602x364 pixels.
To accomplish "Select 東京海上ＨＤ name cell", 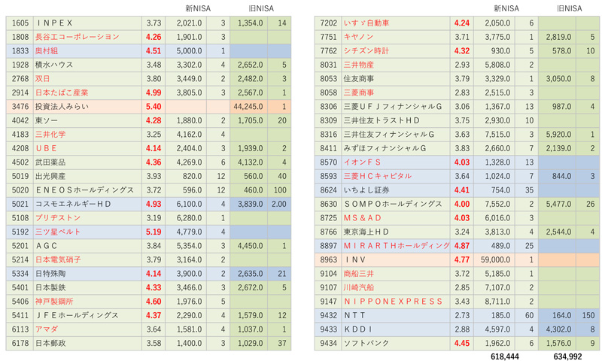I will [x=396, y=232].
